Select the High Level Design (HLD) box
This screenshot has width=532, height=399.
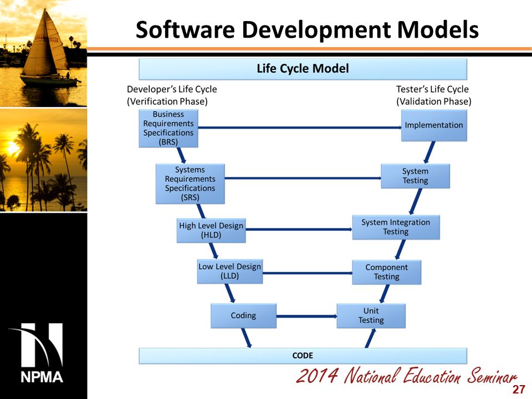211,231
